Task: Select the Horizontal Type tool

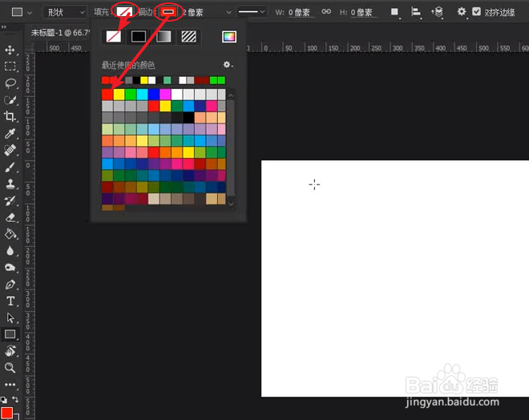Action: (10, 301)
